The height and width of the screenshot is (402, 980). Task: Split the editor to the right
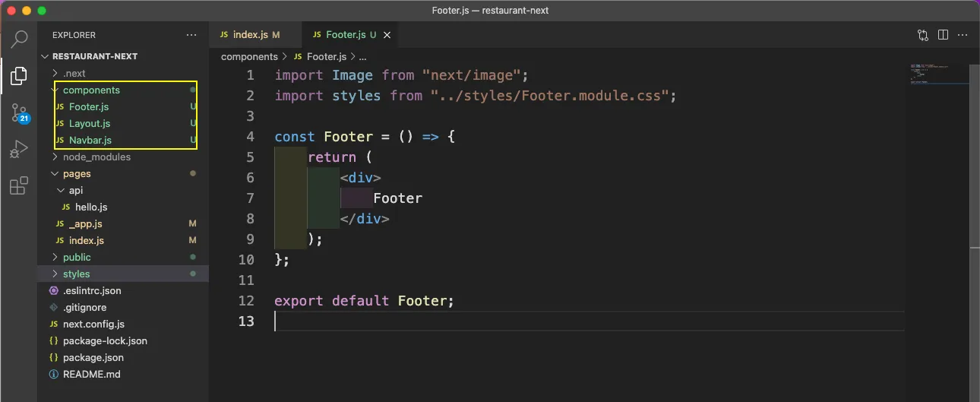point(943,35)
